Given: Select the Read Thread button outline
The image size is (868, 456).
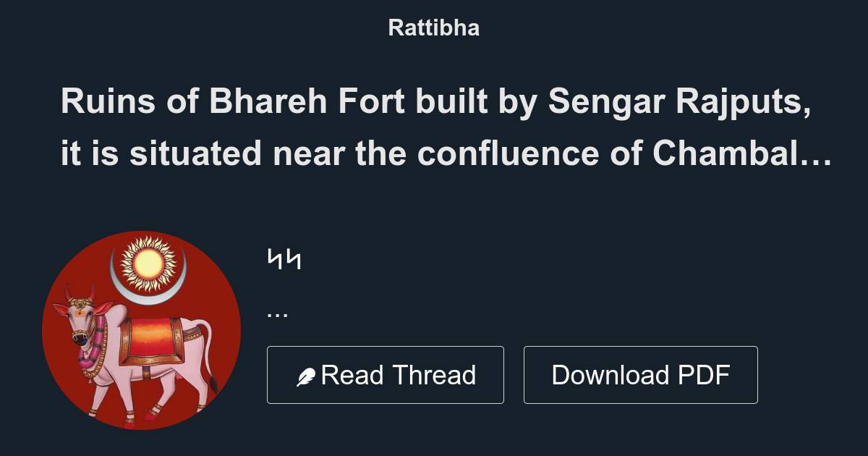Looking at the screenshot, I should [386, 374].
